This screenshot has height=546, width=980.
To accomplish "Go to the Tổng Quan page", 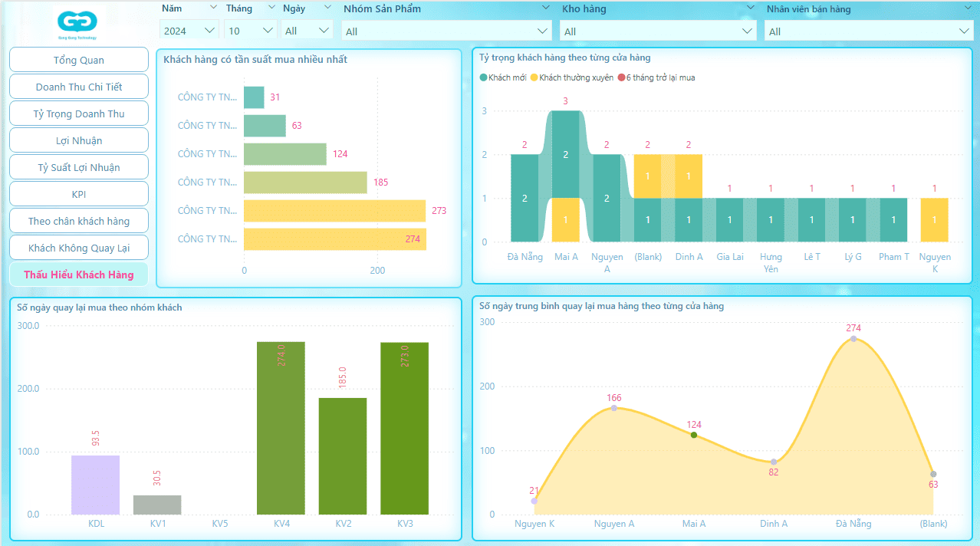I will pos(79,60).
